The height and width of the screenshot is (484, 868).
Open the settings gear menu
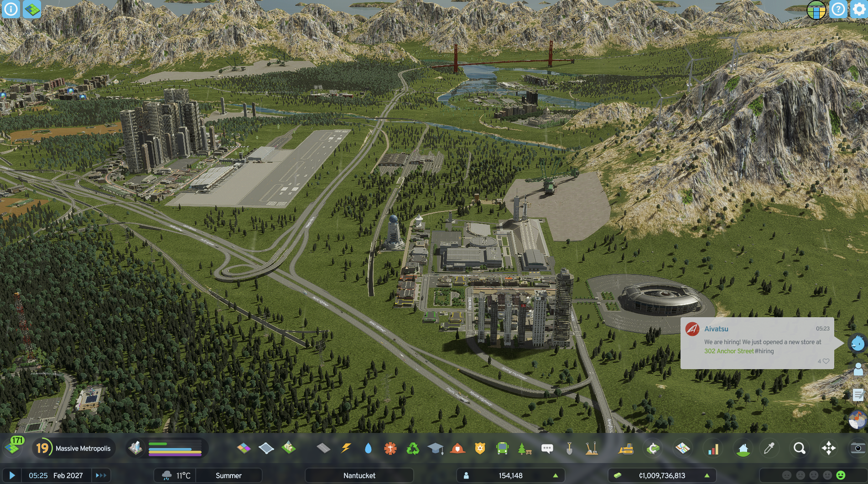pyautogui.click(x=858, y=9)
